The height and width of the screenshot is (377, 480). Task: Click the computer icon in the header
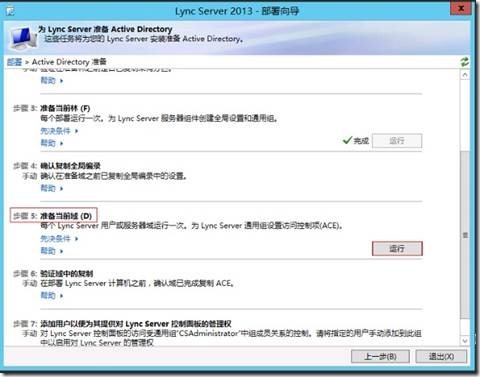(24, 38)
